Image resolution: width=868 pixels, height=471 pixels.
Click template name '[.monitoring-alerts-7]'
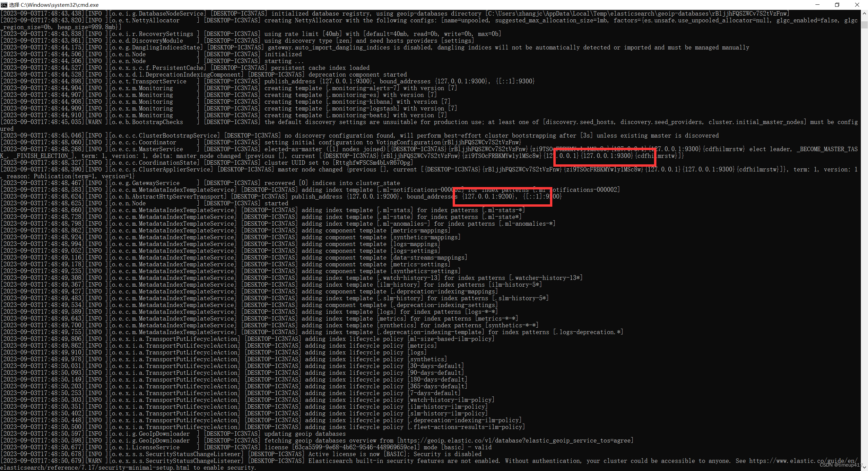[362, 88]
